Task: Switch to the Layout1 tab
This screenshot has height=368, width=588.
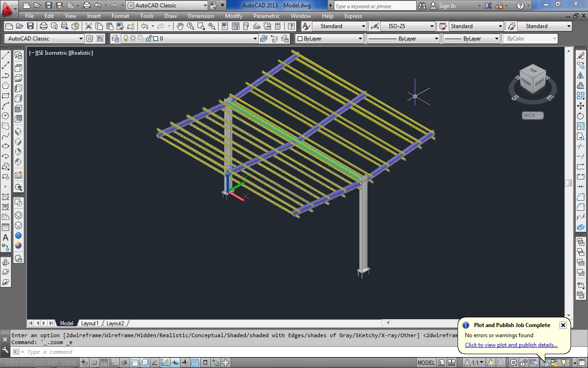Action: pyautogui.click(x=90, y=323)
